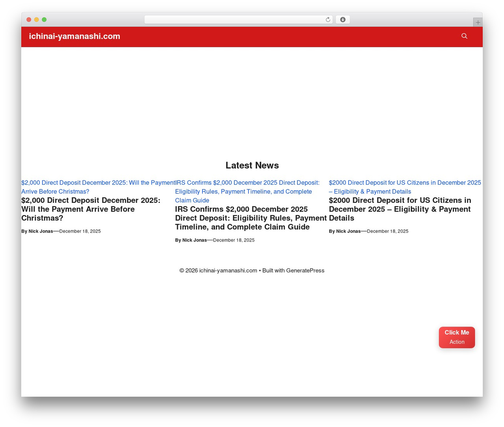
Task: Open blue IRS Confirms $2,000 link
Action: click(x=247, y=191)
